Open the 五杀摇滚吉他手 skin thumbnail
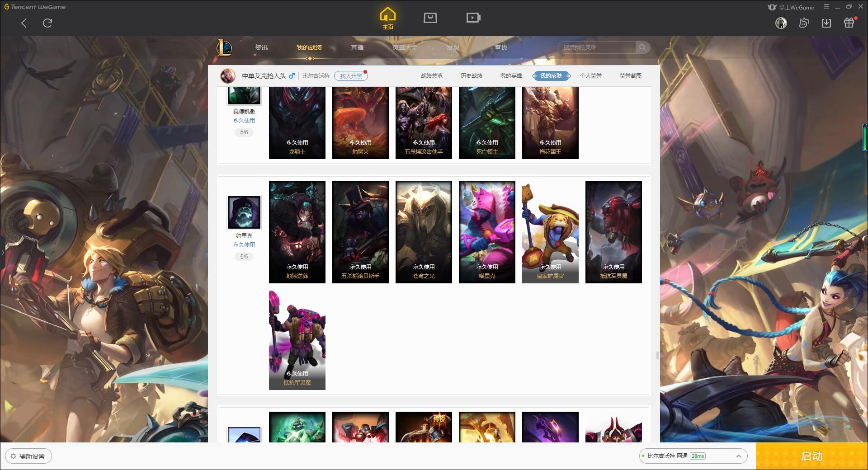Image resolution: width=868 pixels, height=470 pixels. click(x=424, y=122)
